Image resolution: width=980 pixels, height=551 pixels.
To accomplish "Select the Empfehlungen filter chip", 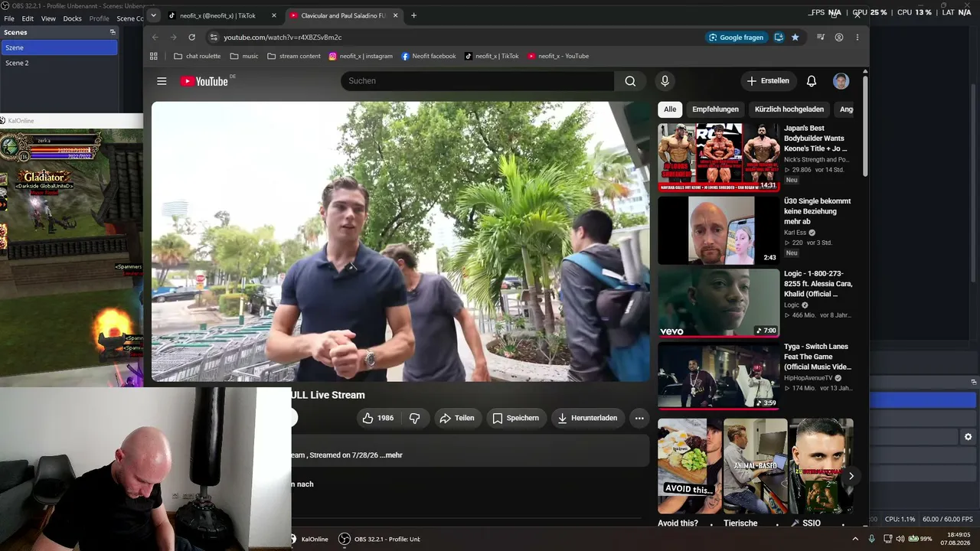I will pyautogui.click(x=715, y=109).
